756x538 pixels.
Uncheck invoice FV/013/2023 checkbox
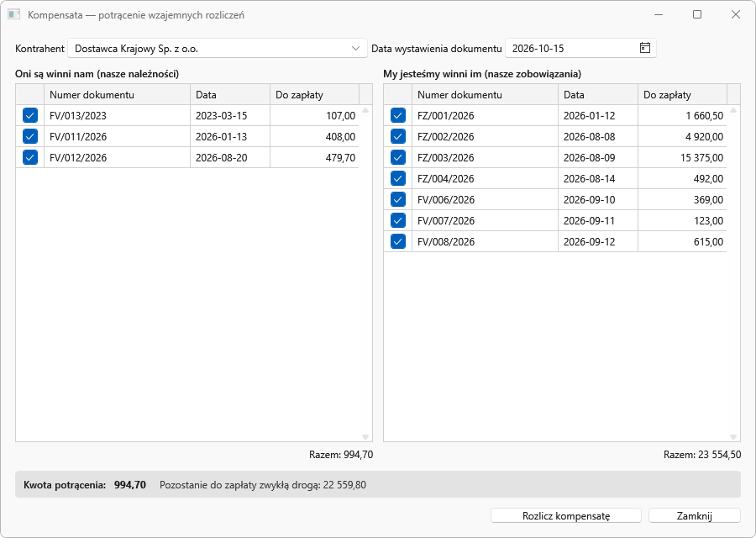30,116
